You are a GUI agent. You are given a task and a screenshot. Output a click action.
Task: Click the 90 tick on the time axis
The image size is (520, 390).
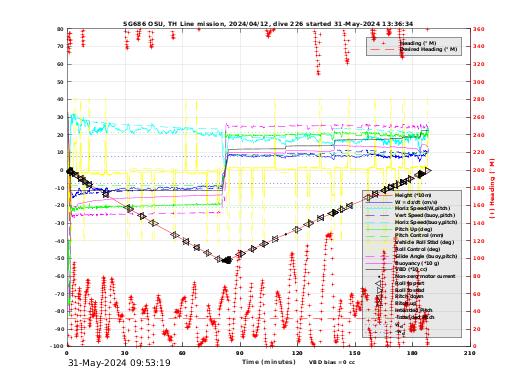[240, 353]
